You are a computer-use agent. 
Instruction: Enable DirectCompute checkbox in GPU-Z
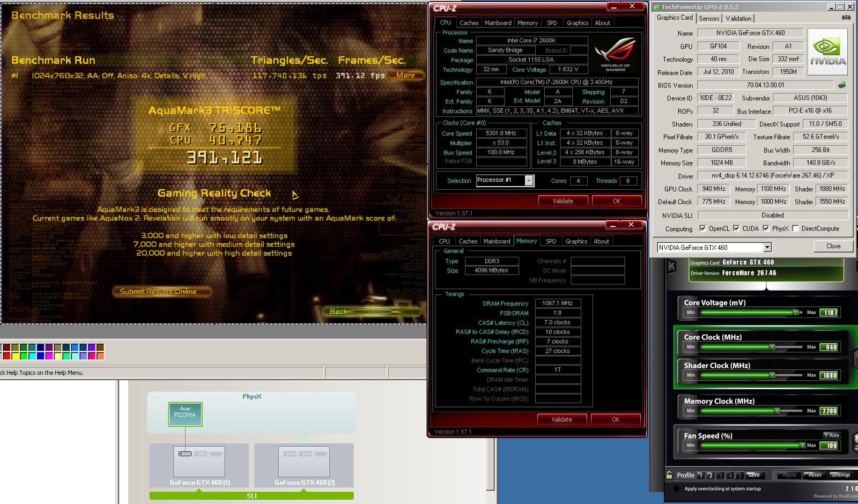tap(795, 228)
